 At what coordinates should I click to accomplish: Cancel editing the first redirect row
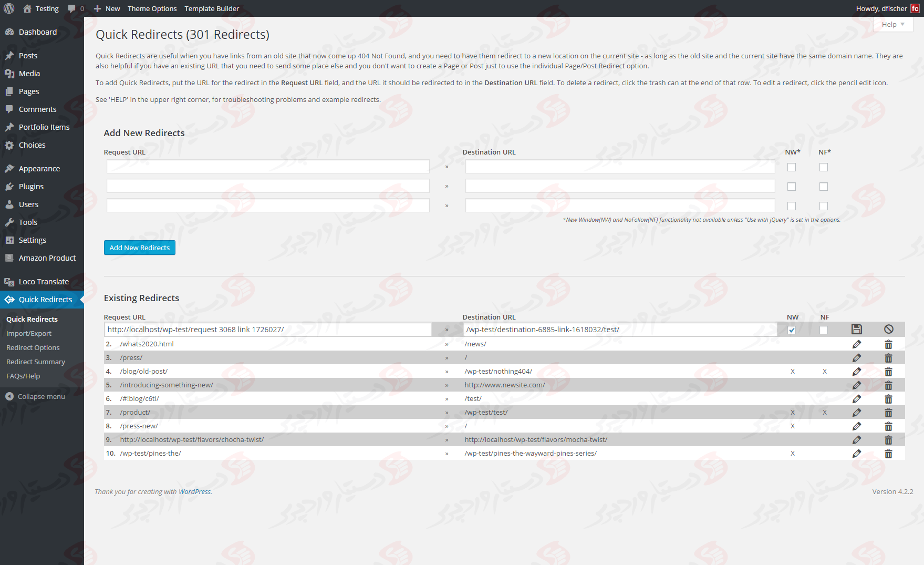pyautogui.click(x=889, y=329)
